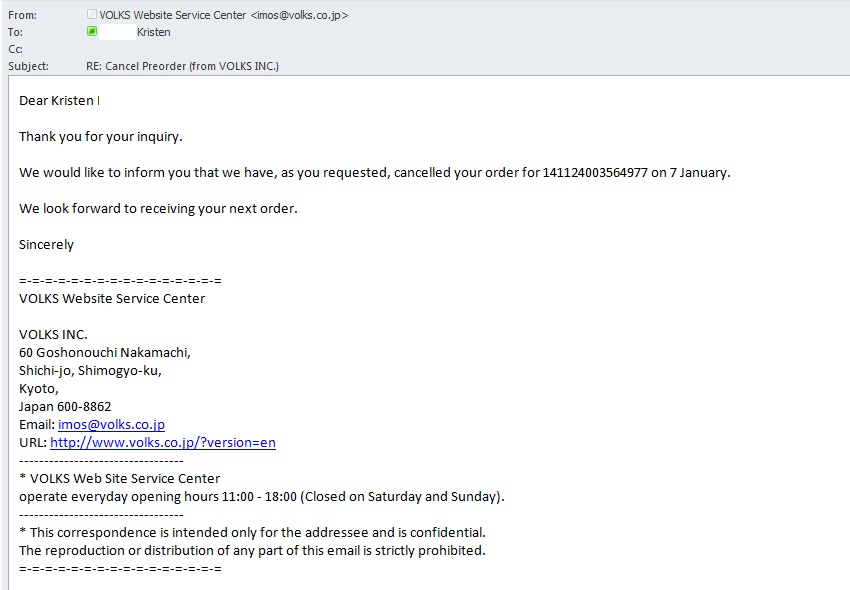This screenshot has height=590, width=850.
Task: Click the Subject field label
Action: tap(28, 66)
